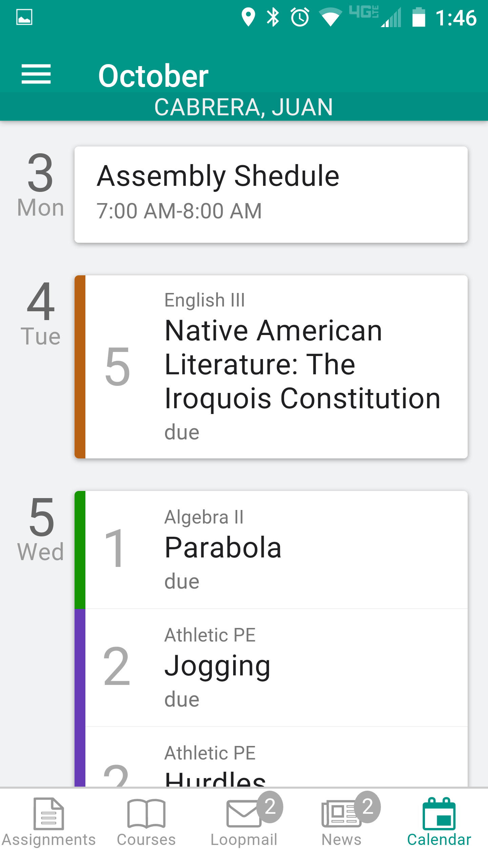Open the Loopmail envelope icon
This screenshot has height=868, width=488.
tap(243, 814)
